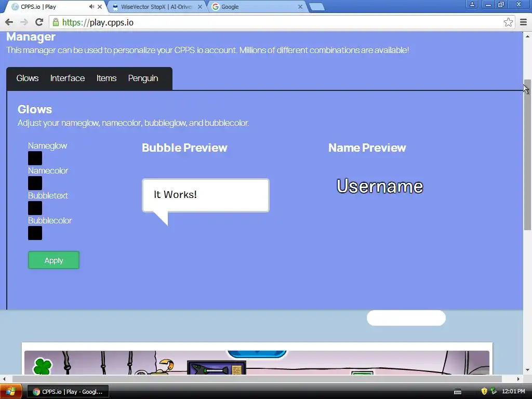Click the Glows section heading
The width and height of the screenshot is (532, 399).
35,109
